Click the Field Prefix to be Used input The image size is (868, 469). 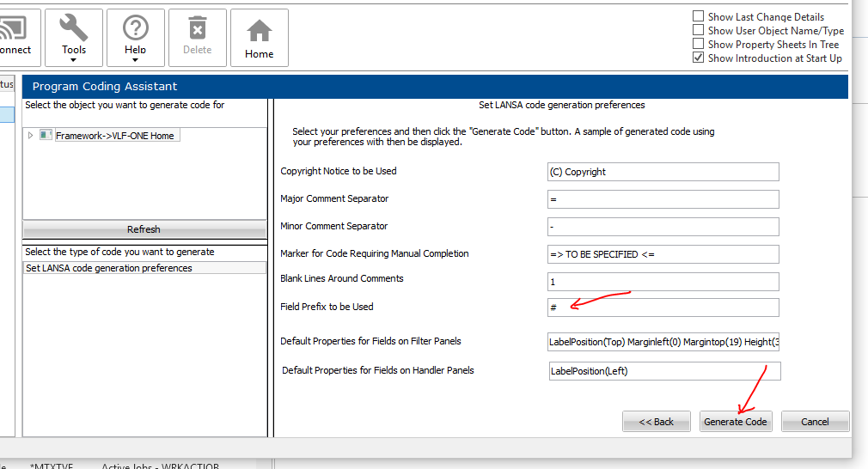663,308
